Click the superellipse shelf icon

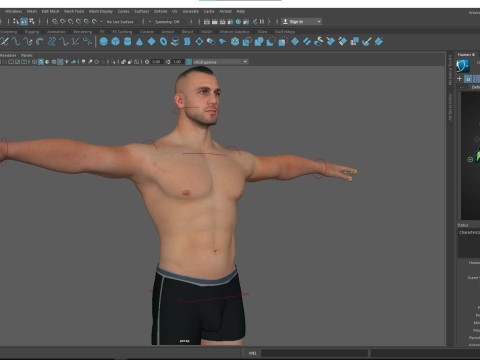[187, 42]
